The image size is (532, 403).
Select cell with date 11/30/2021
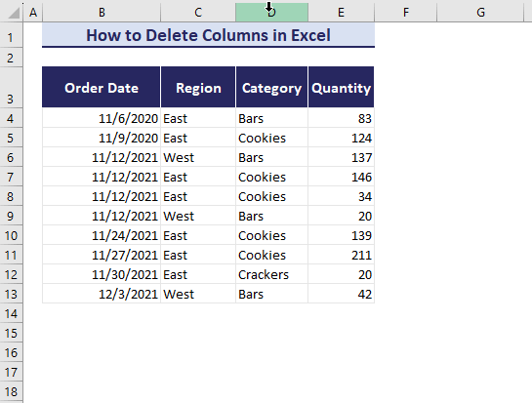(102, 274)
